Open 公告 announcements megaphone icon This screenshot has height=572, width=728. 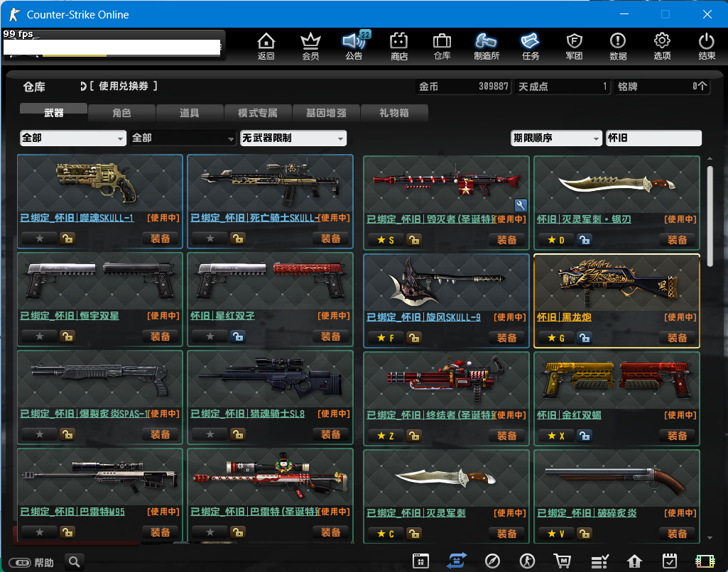click(354, 45)
